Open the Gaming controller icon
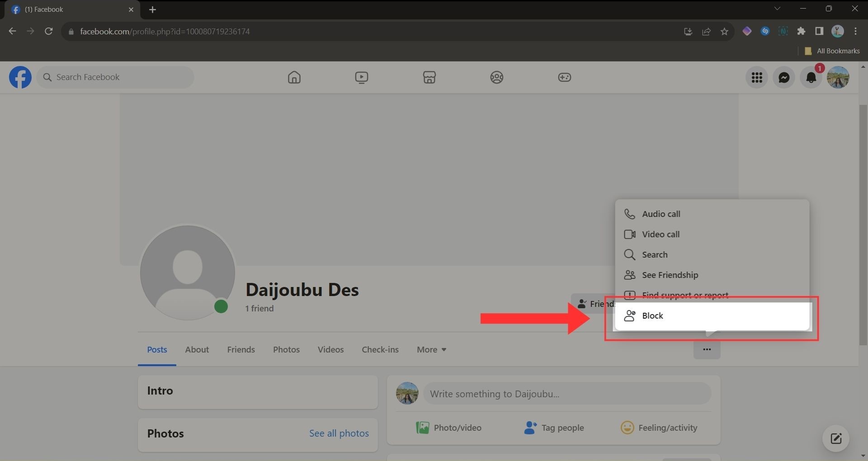868x461 pixels. click(564, 77)
